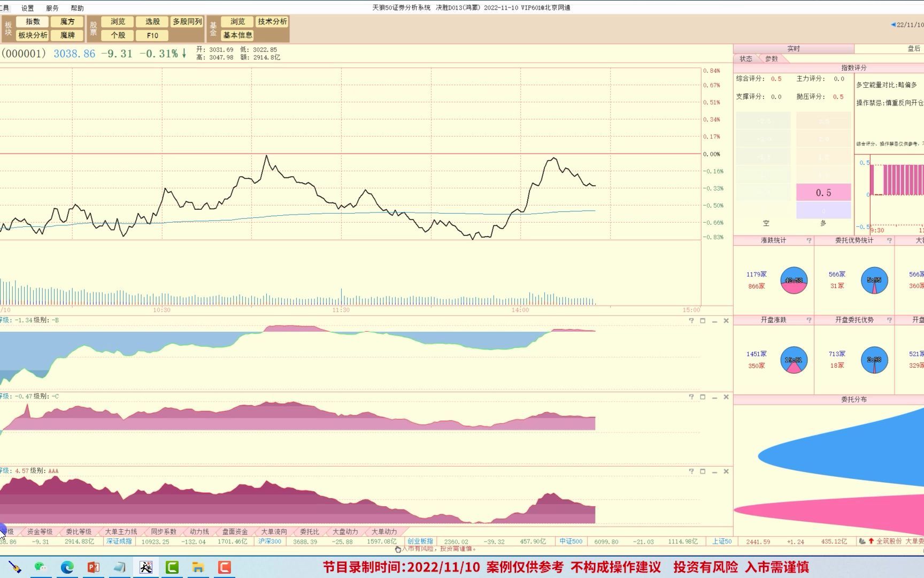
Task: Switch to the 盘后 tab
Action: [914, 49]
